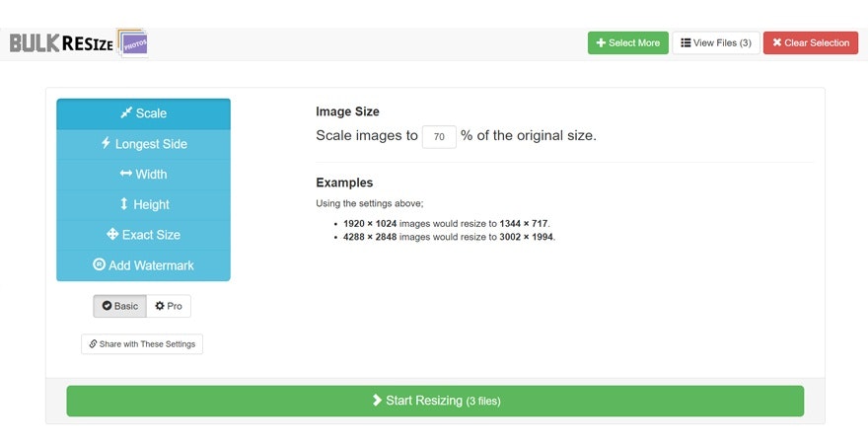Click the Clear Selection button

[810, 43]
